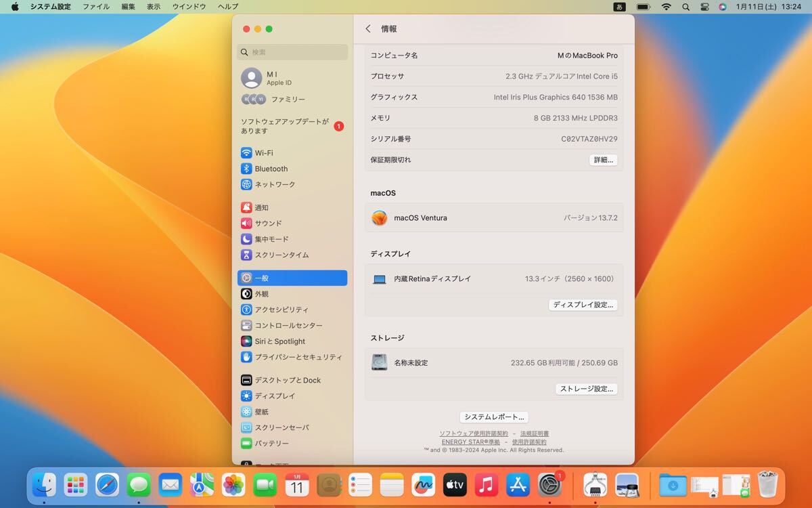The image size is (812, 508).
Task: Open Control Center in menu bar
Action: coord(704,7)
